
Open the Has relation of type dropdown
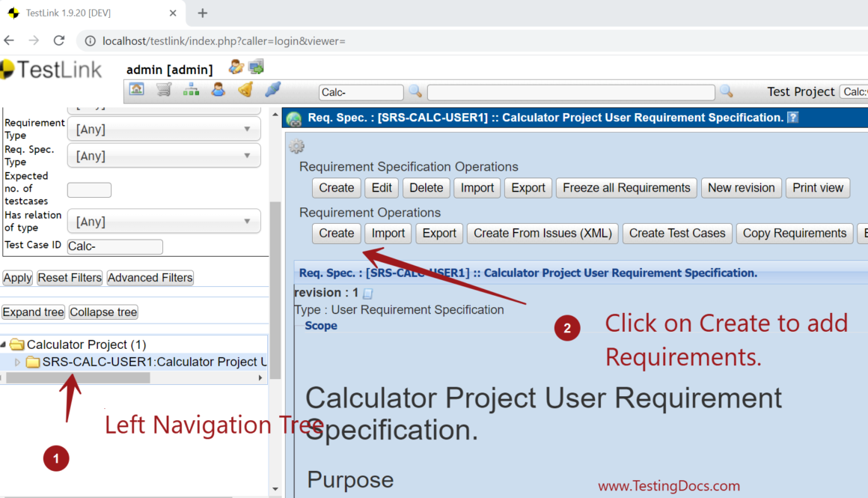click(164, 222)
